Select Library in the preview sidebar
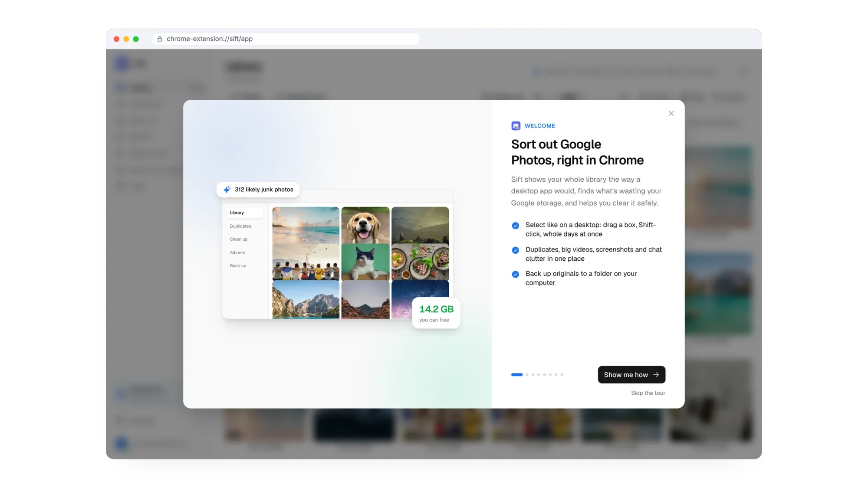Image resolution: width=868 pixels, height=488 pixels. [x=245, y=213]
